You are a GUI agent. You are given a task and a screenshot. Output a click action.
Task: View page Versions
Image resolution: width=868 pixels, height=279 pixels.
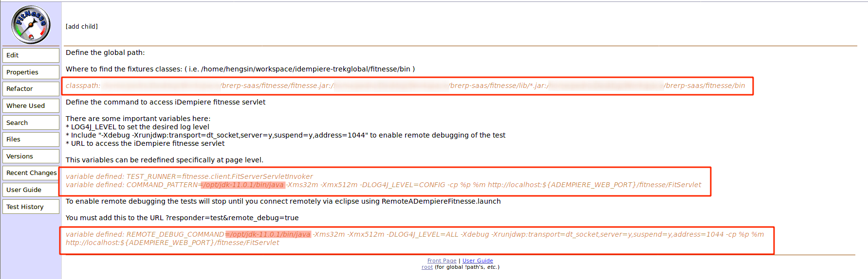(31, 156)
